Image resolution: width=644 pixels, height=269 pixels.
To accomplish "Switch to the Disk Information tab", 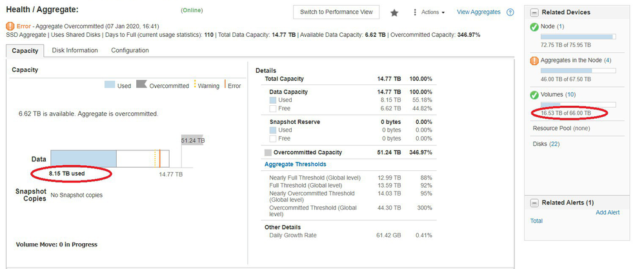I will 75,50.
